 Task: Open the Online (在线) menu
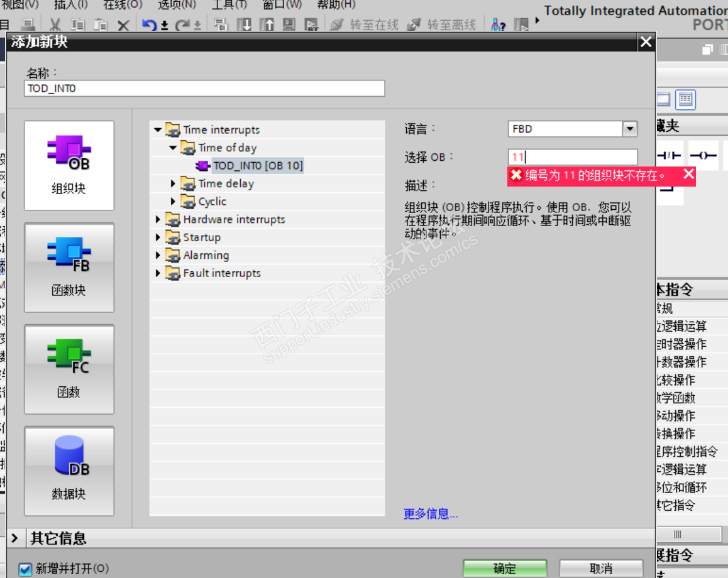123,4
